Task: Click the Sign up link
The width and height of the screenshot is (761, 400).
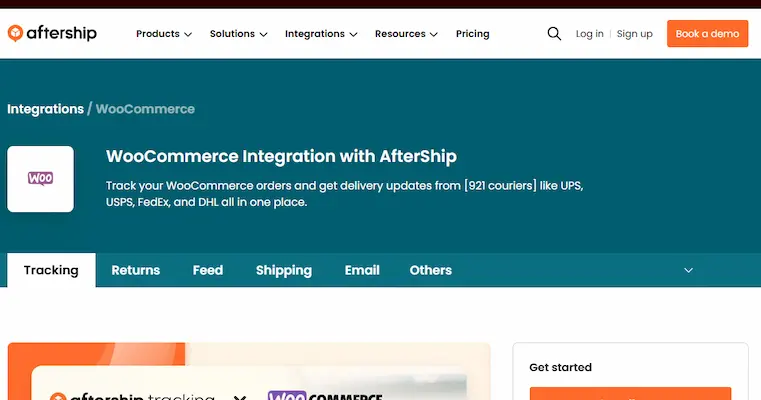Action: click(634, 34)
